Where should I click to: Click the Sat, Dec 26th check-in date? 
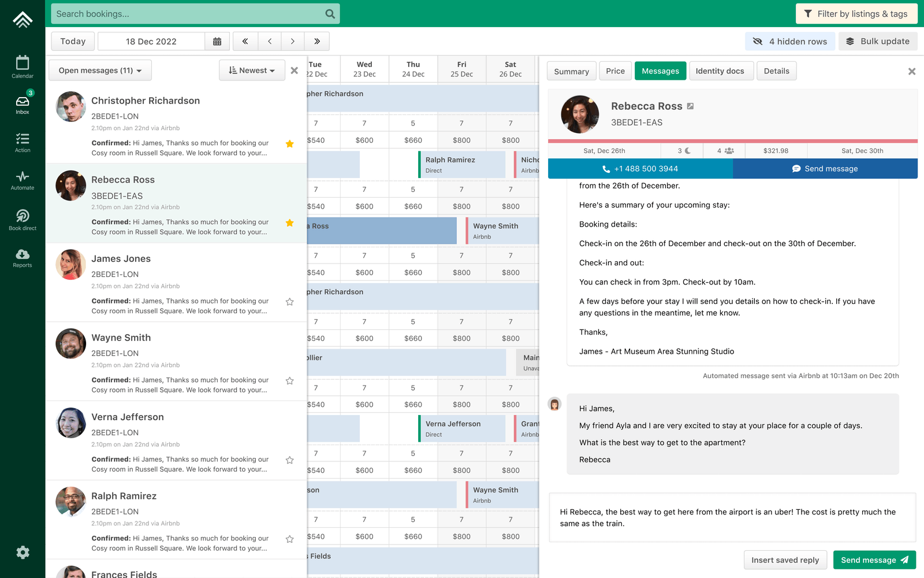[x=604, y=151]
